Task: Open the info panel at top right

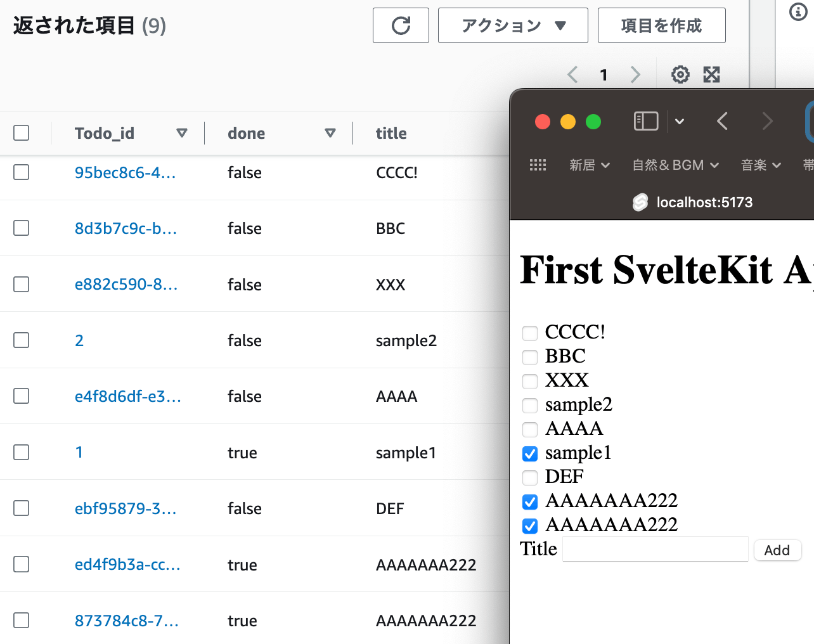Action: pos(798,11)
